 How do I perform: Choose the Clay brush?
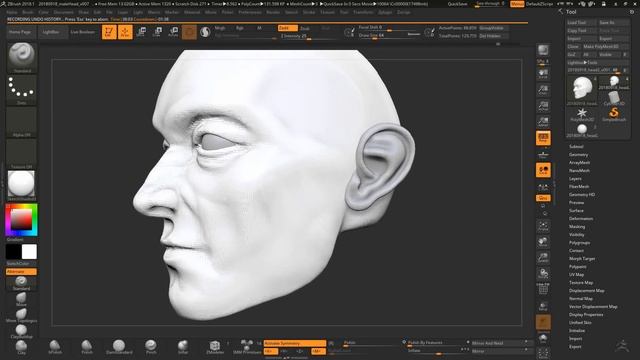(x=21, y=347)
